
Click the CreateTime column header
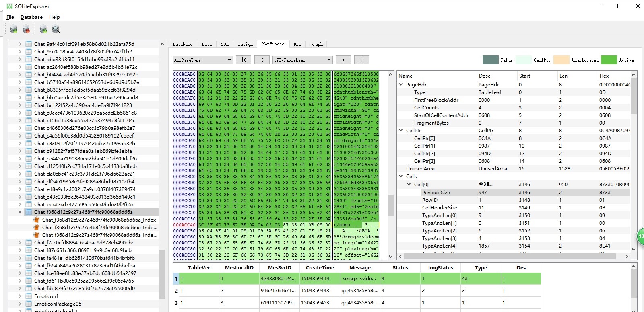320,267
